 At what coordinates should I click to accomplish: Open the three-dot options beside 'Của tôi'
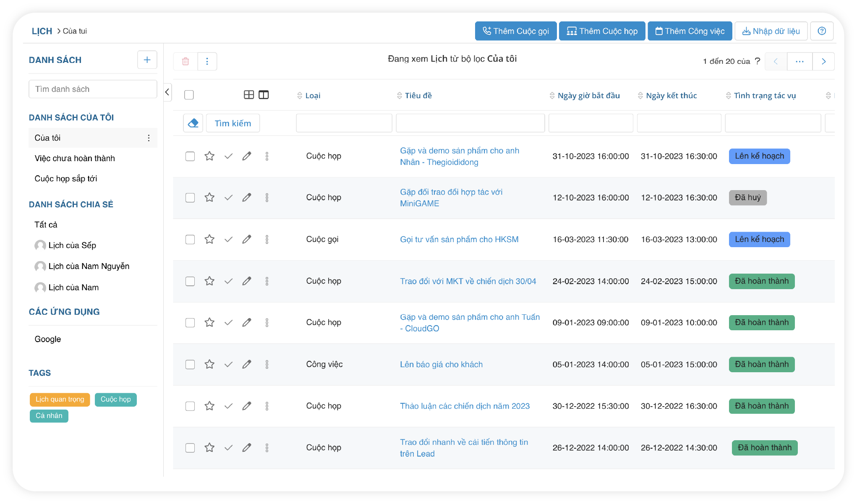tap(149, 138)
